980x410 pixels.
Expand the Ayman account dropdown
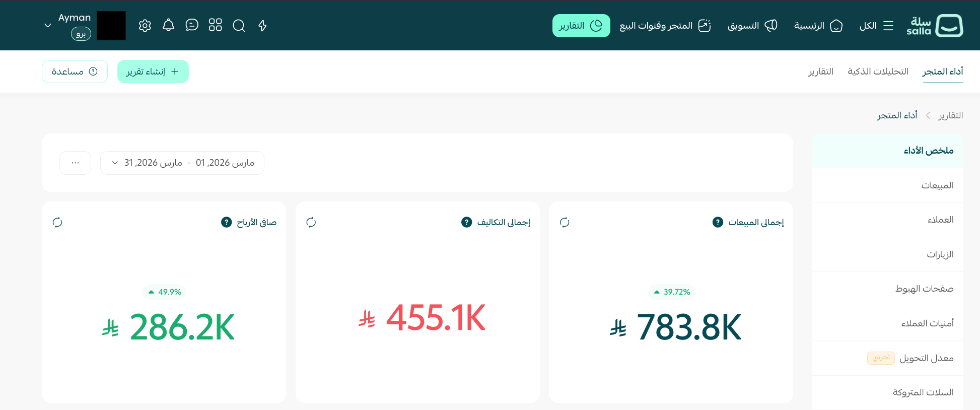point(48,25)
